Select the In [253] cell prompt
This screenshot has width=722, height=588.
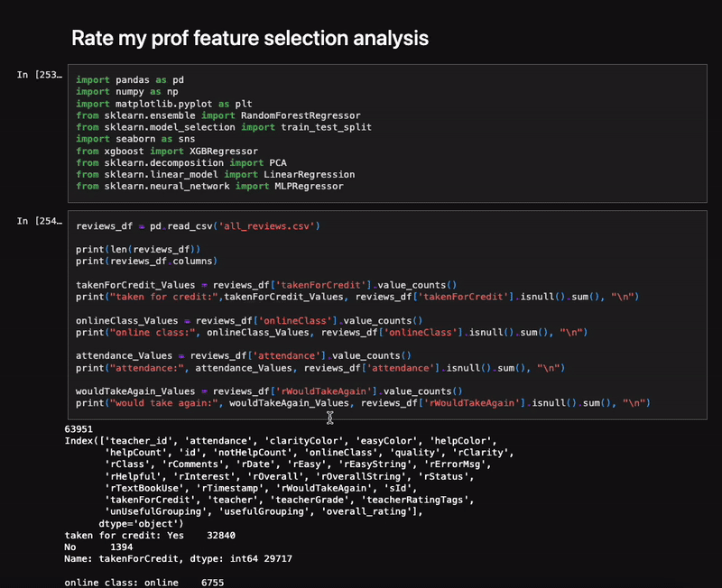pyautogui.click(x=39, y=75)
